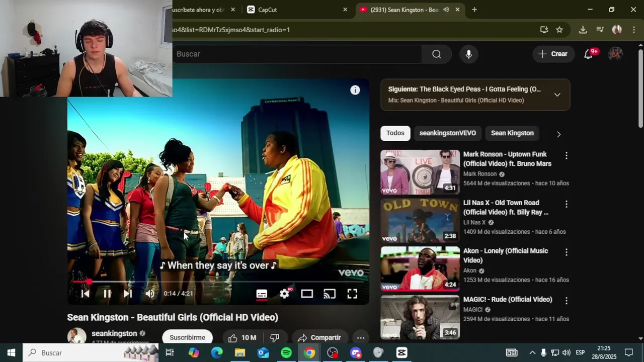Screen dimensions: 644x362
Task: Select the seankingstonVEVO filter chip
Action: [x=448, y=133]
